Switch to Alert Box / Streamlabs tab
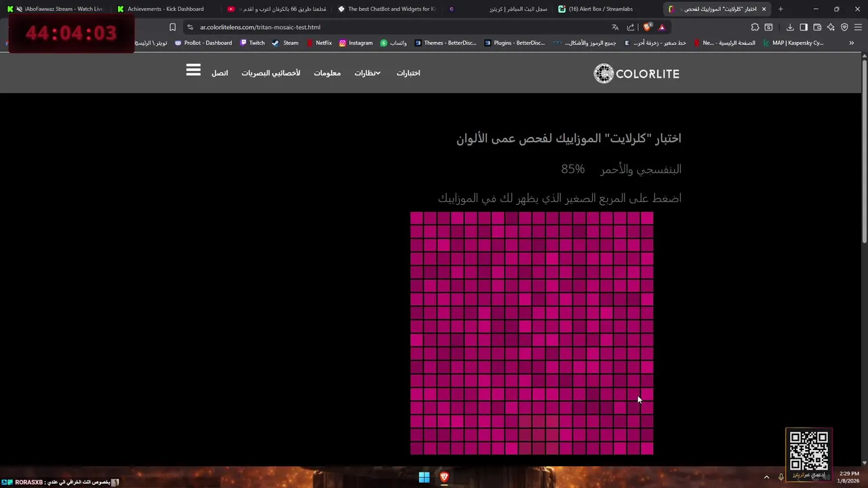 607,9
